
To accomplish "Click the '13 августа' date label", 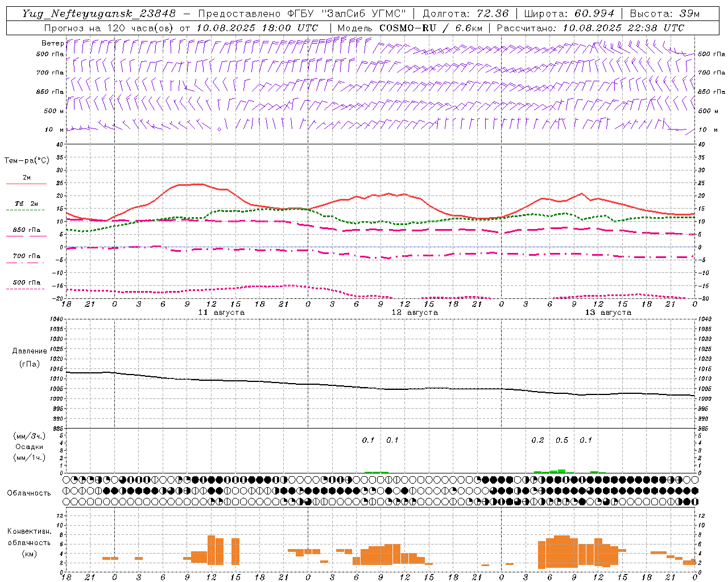I will click(608, 313).
